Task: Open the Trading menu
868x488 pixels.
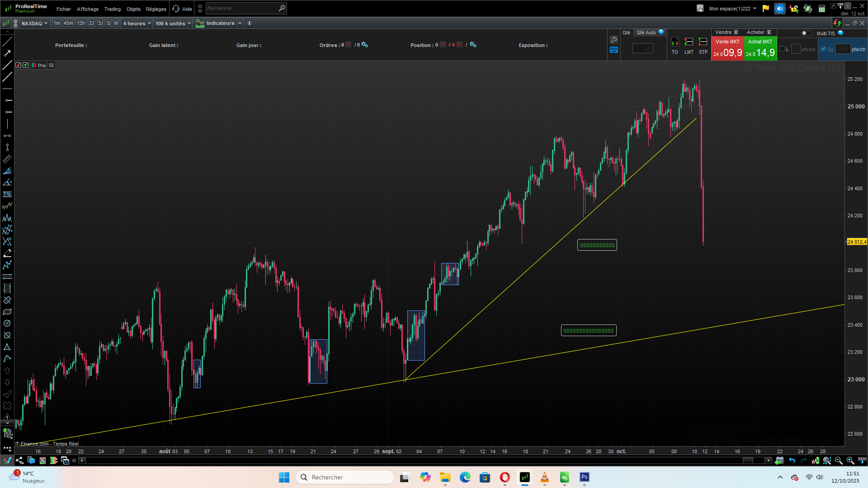Action: (x=112, y=9)
